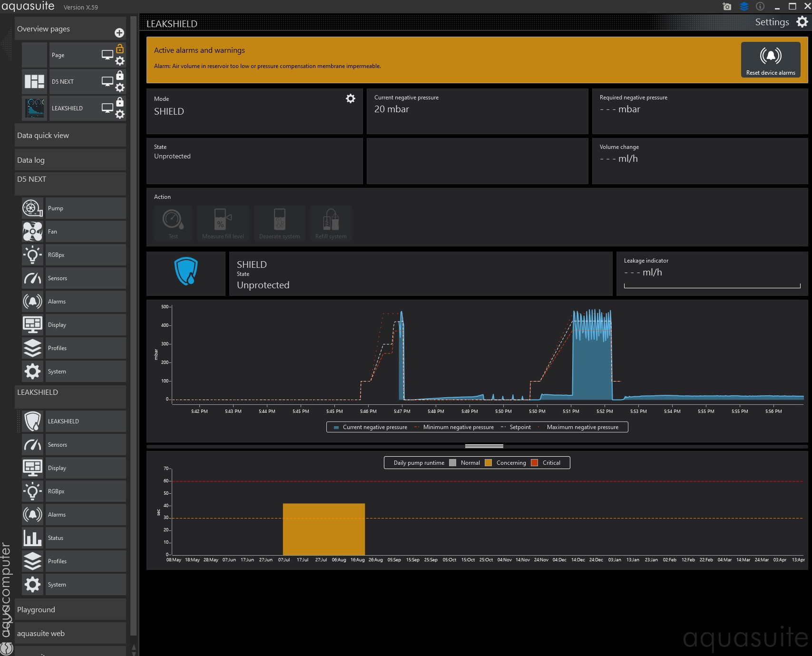Toggle the lock for D5 NEXT overview page
The width and height of the screenshot is (812, 656).
pyautogui.click(x=120, y=75)
